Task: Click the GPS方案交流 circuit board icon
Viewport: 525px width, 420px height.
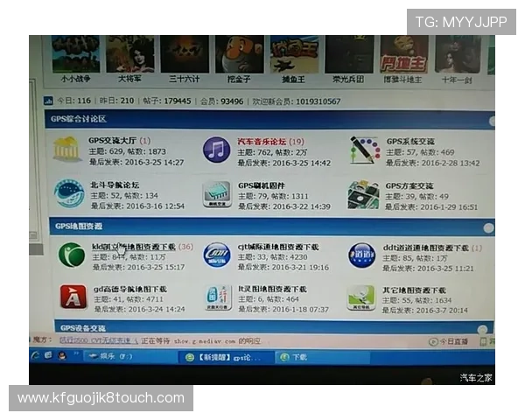Action: pos(364,195)
